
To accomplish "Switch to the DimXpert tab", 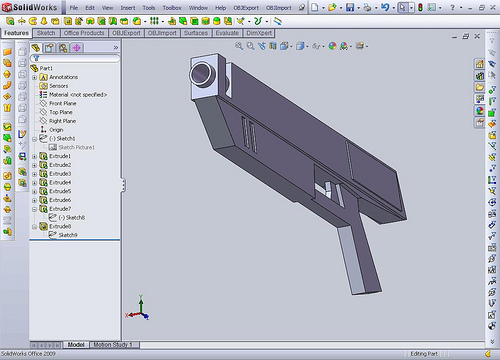I will [259, 33].
